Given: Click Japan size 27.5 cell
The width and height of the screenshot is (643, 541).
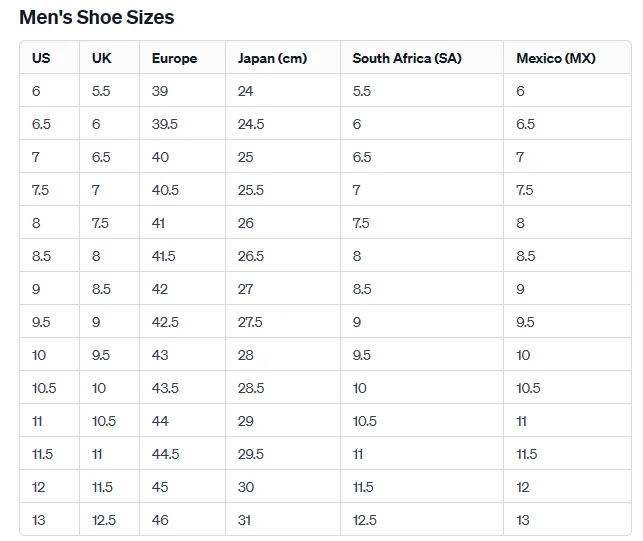Looking at the screenshot, I should point(250,322).
